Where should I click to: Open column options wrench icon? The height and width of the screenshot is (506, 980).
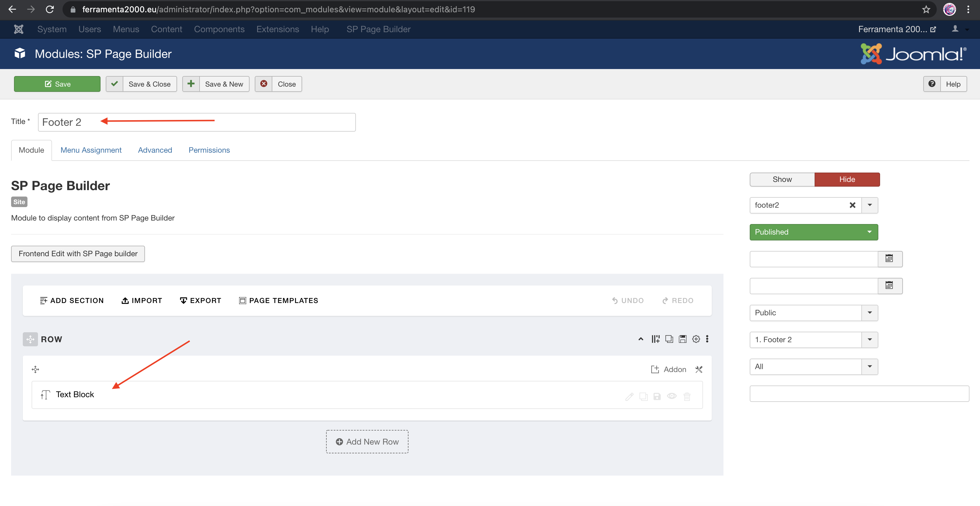click(699, 369)
